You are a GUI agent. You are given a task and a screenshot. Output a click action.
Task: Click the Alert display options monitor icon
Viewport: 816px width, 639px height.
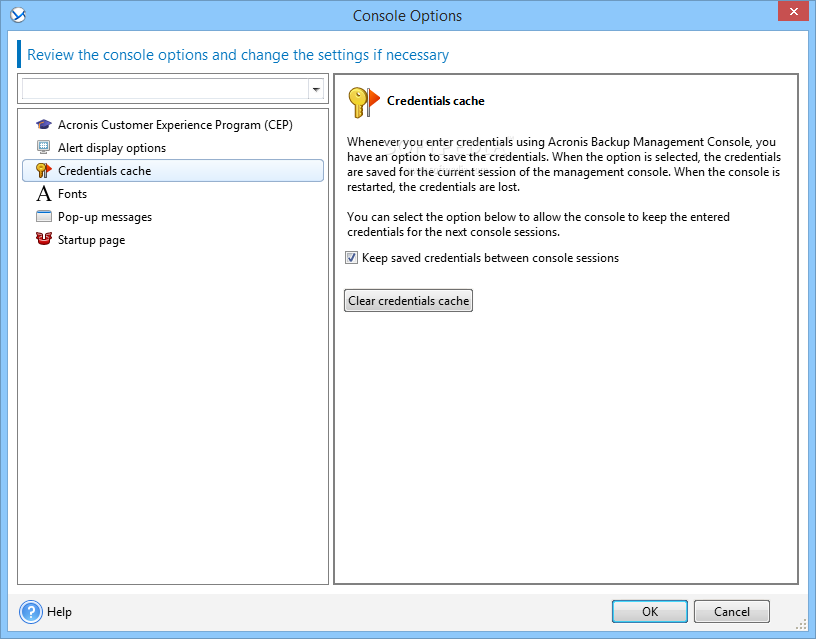tap(44, 148)
